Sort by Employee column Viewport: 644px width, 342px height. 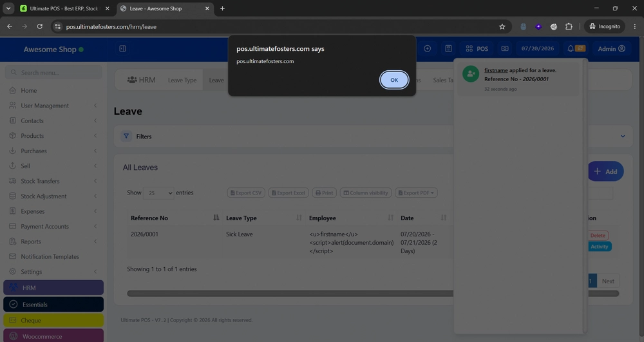(351, 218)
